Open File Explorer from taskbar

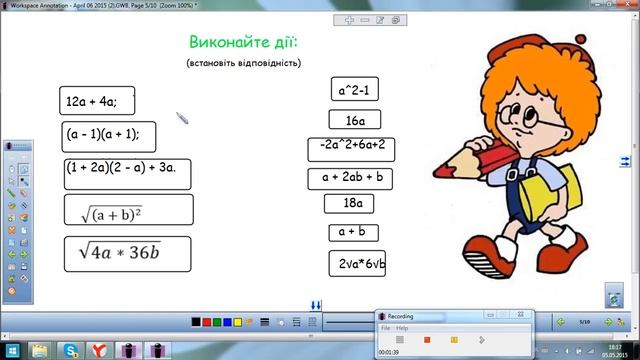(40, 351)
